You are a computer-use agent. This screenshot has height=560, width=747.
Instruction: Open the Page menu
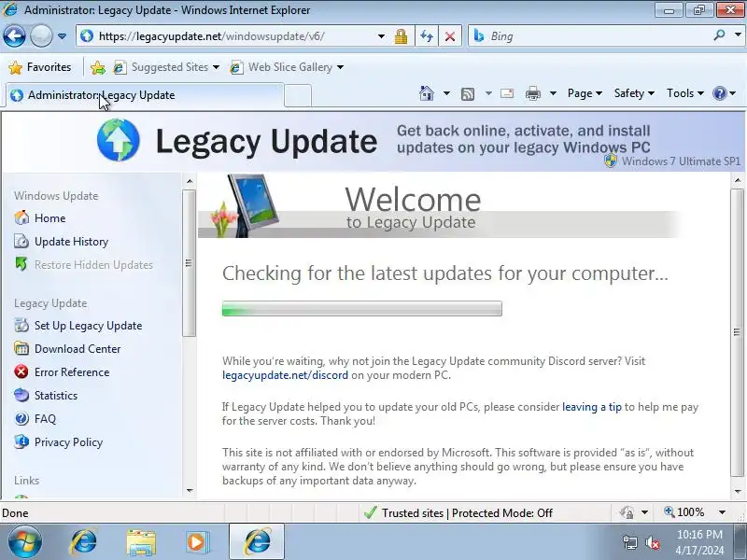pos(585,93)
